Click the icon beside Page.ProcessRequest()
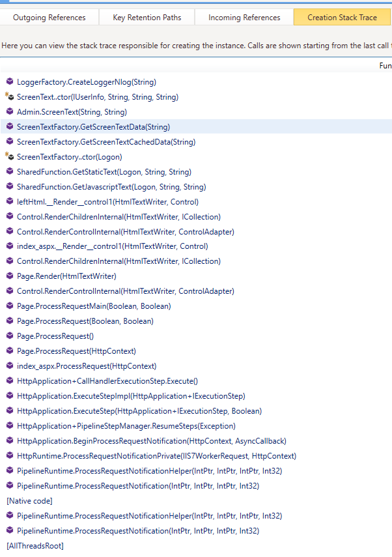 tap(10, 336)
